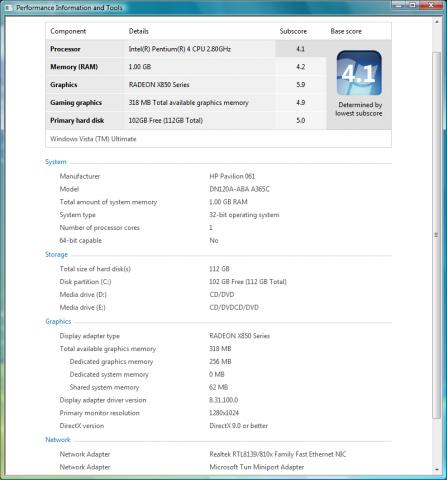Image resolution: width=447 pixels, height=480 pixels.
Task: Click the hard disk subscore 5.0
Action: [300, 120]
